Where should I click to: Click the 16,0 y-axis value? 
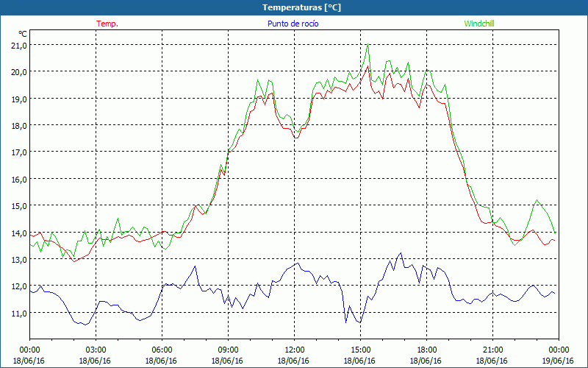20,179
